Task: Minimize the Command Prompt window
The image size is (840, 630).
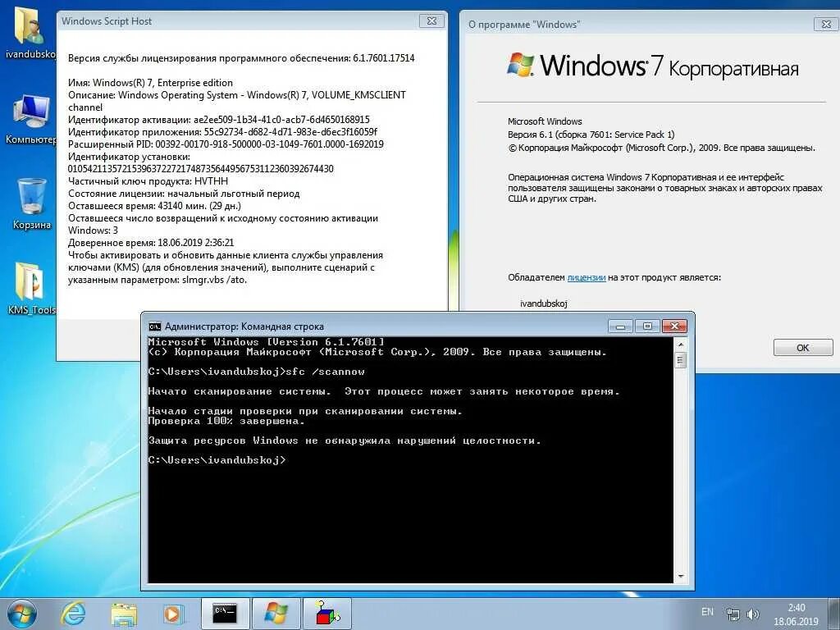Action: [x=621, y=326]
